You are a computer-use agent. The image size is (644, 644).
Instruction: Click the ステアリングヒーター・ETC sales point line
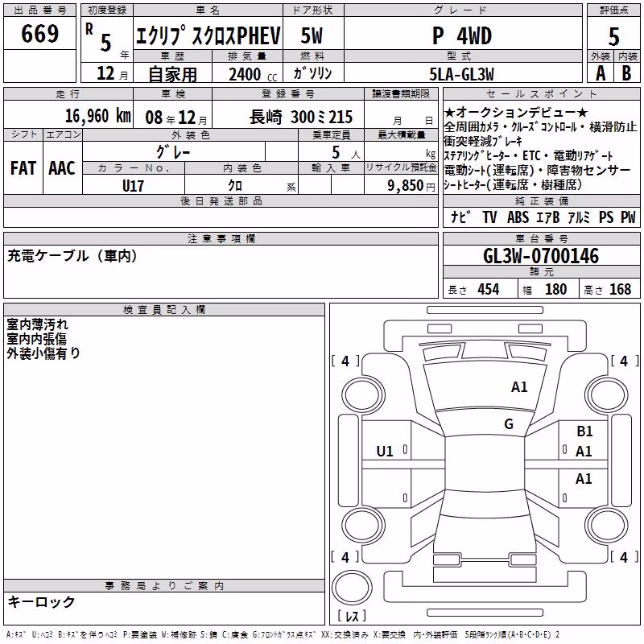click(x=529, y=155)
